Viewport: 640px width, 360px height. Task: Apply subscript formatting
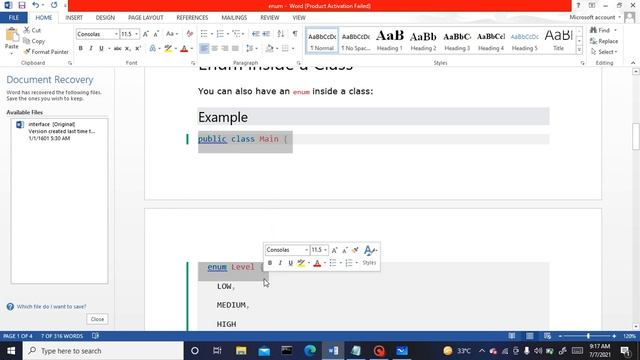point(128,49)
